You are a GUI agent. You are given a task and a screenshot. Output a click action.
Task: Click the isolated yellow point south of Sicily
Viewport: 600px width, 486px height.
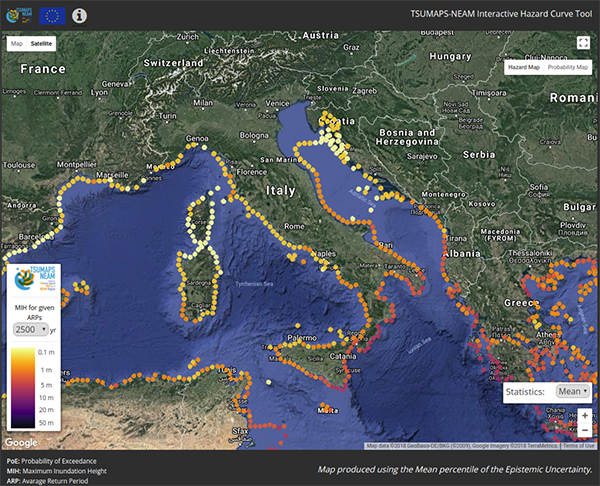coord(269,382)
